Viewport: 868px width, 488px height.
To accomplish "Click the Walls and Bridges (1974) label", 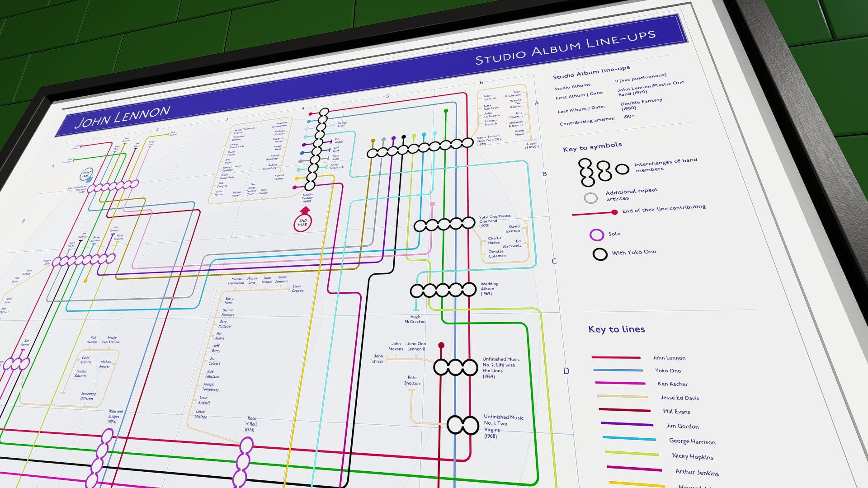I will pos(115,416).
